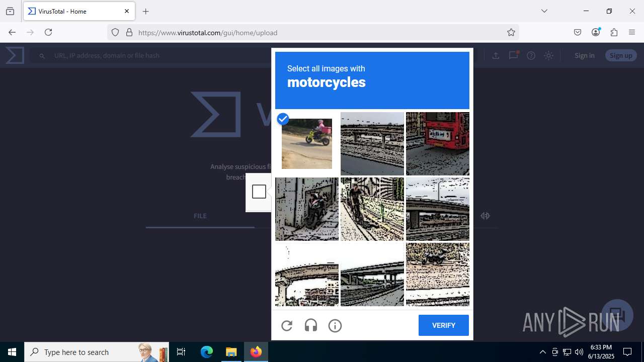Click the VERIFY button
This screenshot has height=362, width=644.
[444, 325]
